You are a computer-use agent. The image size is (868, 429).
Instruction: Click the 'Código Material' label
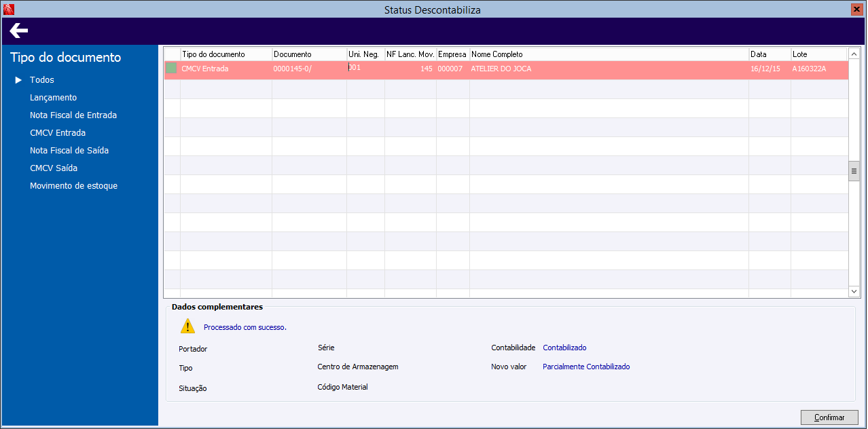[x=342, y=387]
